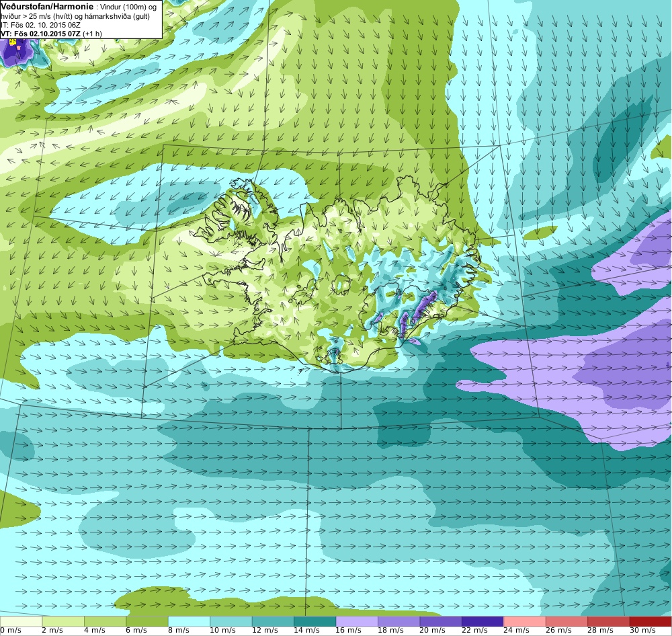Viewport: 672px width, 636px height.
Task: Click the '26 m/s' legend label
Action: 558,631
